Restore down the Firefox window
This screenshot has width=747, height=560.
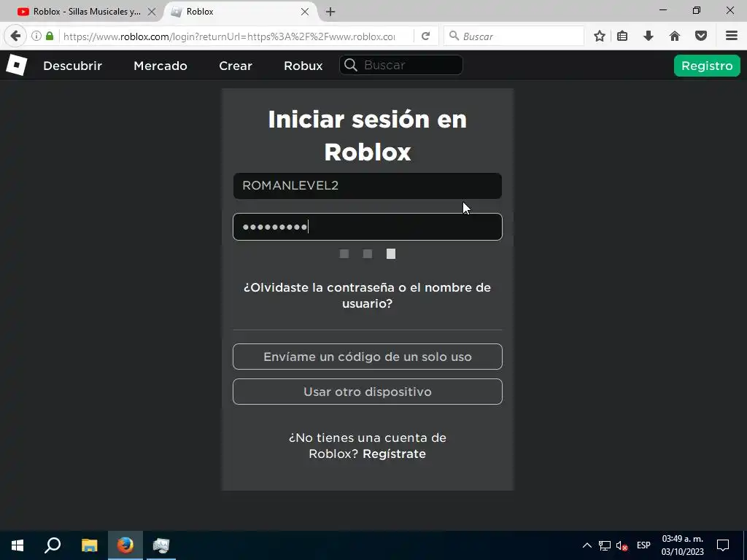point(697,10)
